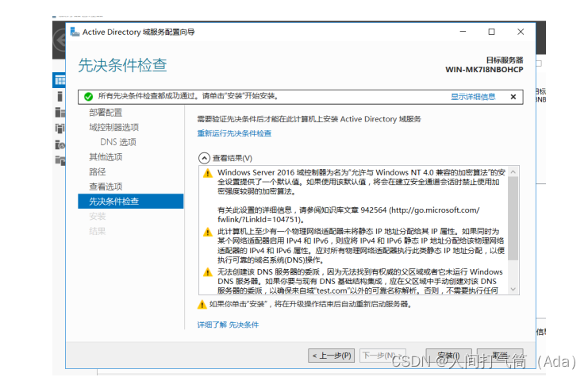Screen dimensions: 588x377
Task: Open the DNS 选项 step
Action: 118,142
